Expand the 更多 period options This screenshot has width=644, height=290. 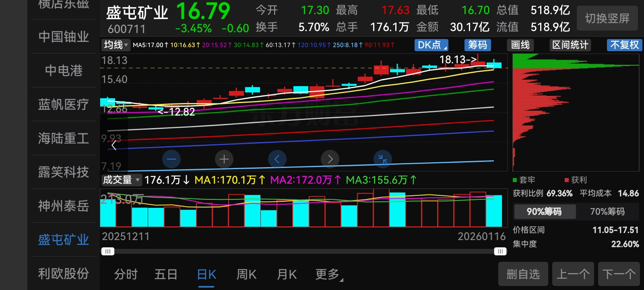329,274
